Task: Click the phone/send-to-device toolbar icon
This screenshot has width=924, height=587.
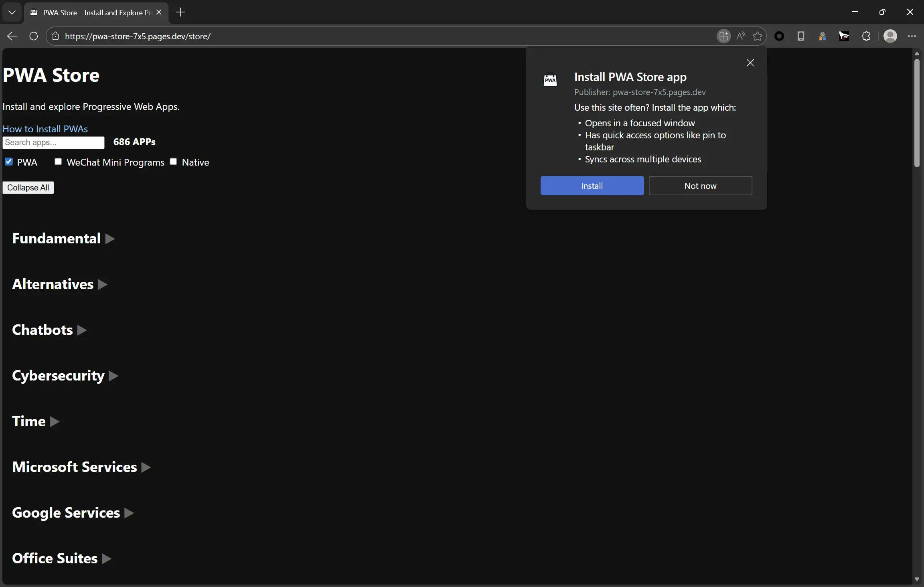Action: (801, 36)
